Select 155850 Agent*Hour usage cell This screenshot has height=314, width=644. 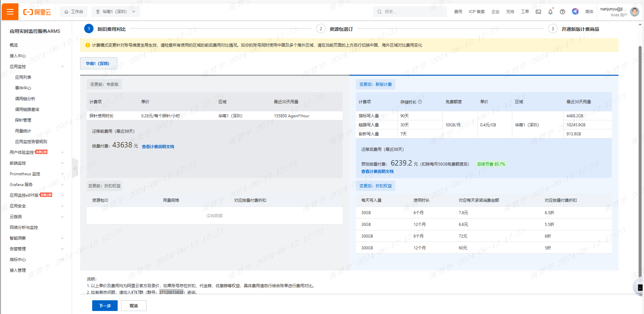click(292, 116)
